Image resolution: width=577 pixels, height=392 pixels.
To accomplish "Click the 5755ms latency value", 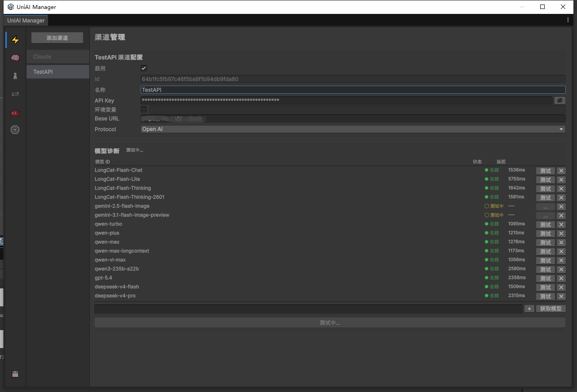I will tap(516, 179).
